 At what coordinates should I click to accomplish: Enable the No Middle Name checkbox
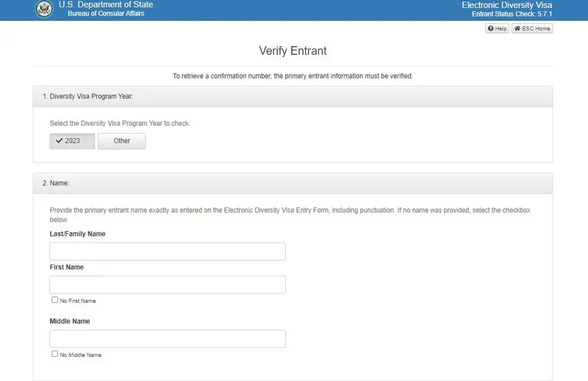click(x=55, y=354)
